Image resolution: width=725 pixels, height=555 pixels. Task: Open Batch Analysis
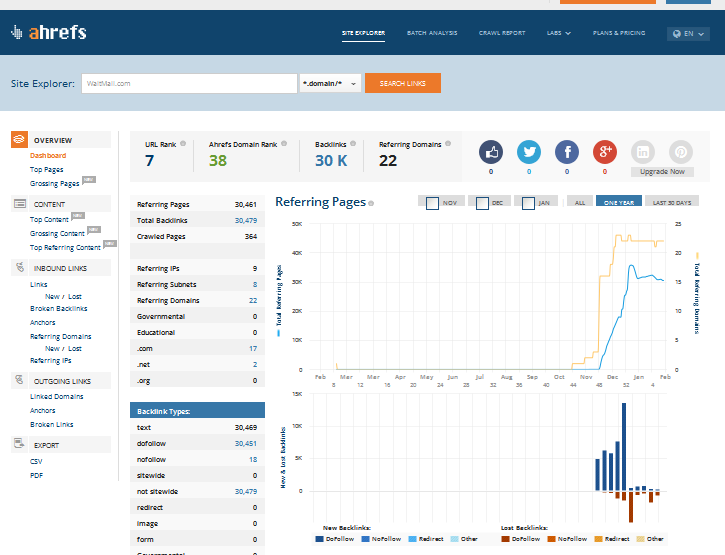pyautogui.click(x=432, y=33)
